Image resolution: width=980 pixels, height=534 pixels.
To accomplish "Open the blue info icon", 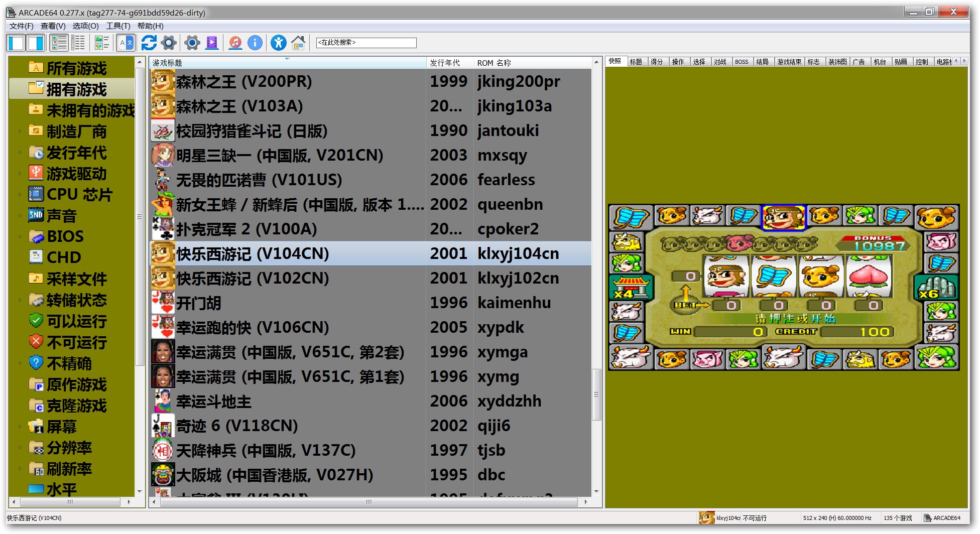I will (x=255, y=43).
